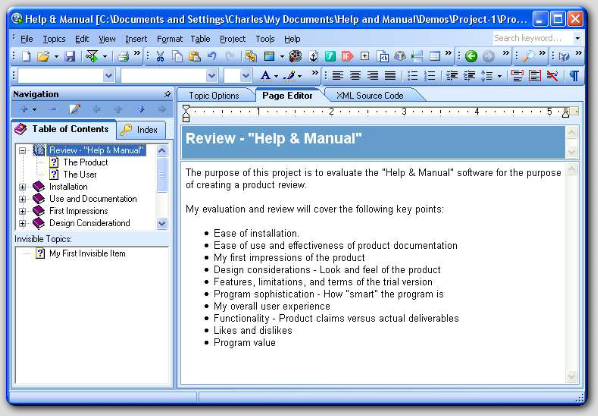598x416 pixels.
Task: Open the Table menu
Action: [x=200, y=39]
